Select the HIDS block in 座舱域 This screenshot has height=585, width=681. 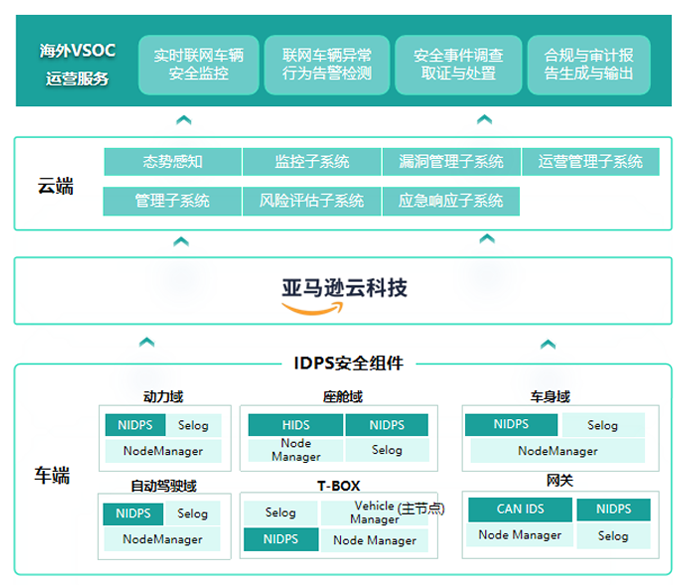coord(295,425)
